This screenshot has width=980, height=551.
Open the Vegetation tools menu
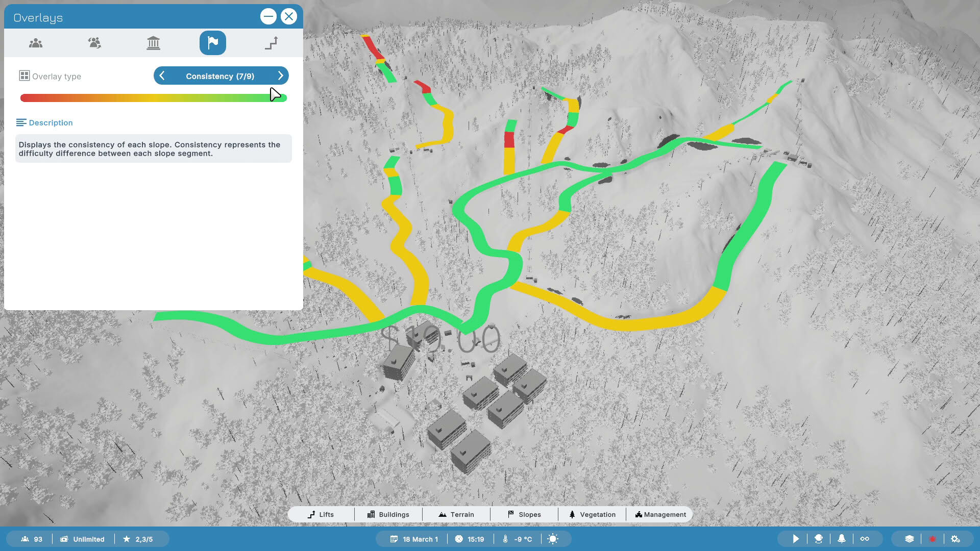click(x=592, y=514)
